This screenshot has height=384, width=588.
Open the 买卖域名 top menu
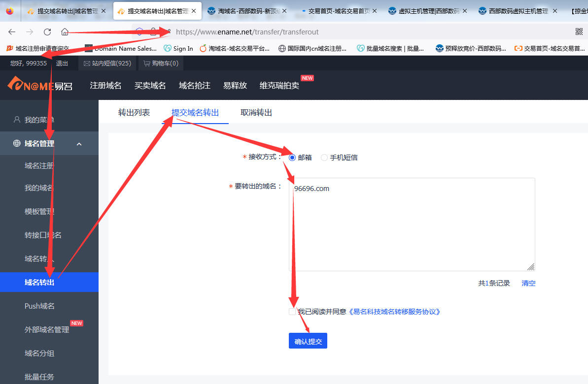pyautogui.click(x=150, y=86)
